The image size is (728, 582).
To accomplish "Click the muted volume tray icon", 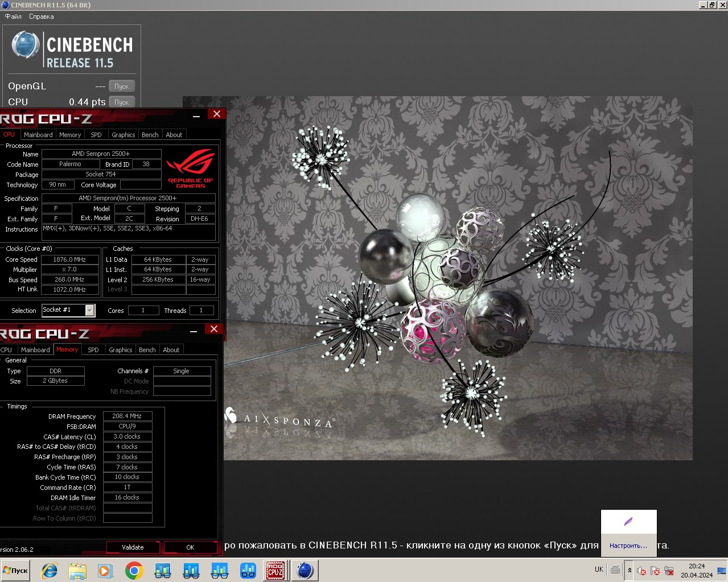I will [x=641, y=571].
